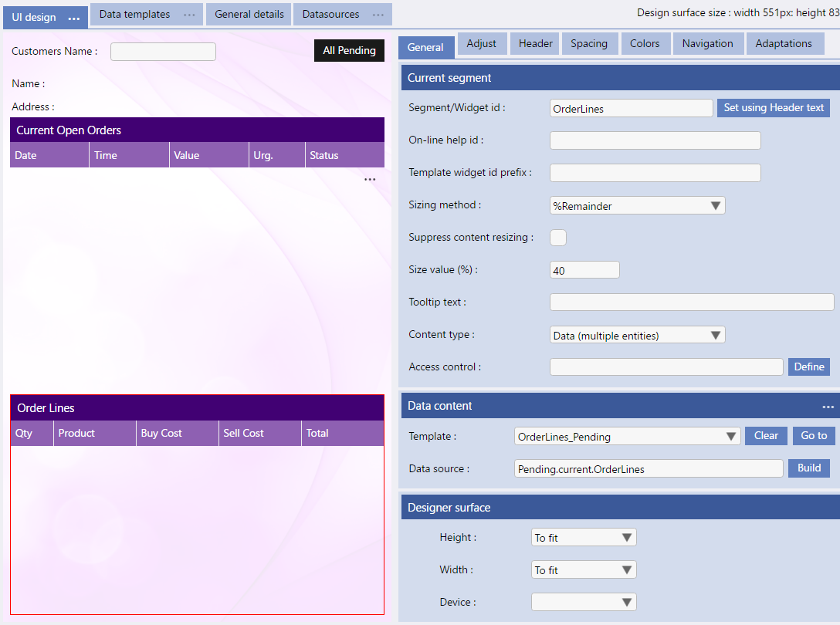The image size is (840, 625).
Task: Click the Address : label
Action: pyautogui.click(x=33, y=107)
